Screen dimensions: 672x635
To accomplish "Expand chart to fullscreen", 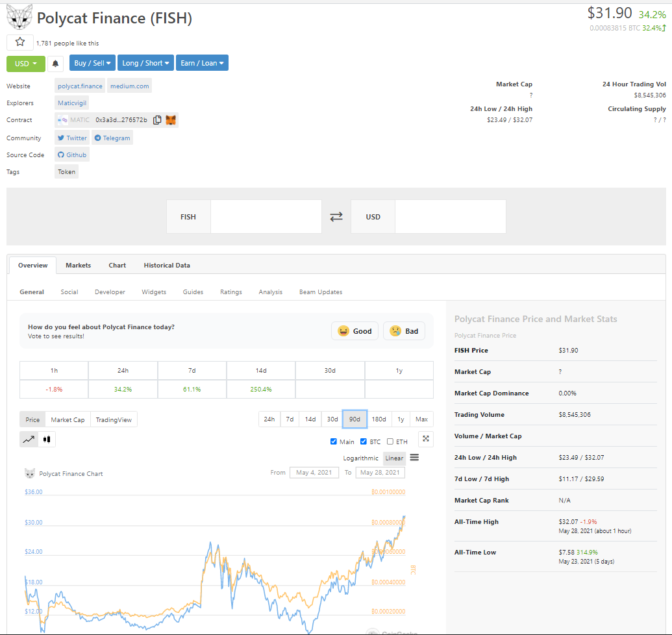I will pos(425,439).
